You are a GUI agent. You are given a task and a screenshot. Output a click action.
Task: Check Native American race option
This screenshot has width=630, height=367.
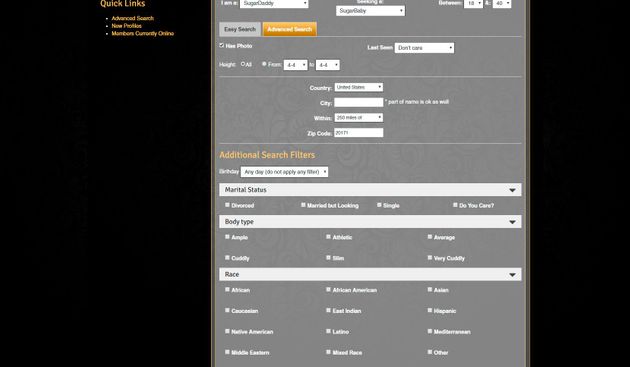[x=227, y=331]
